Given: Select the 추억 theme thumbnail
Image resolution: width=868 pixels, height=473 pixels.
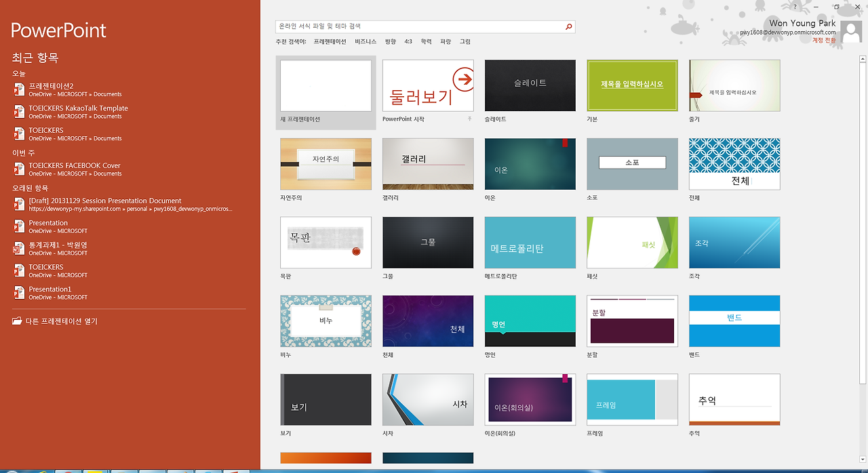Looking at the screenshot, I should (734, 400).
